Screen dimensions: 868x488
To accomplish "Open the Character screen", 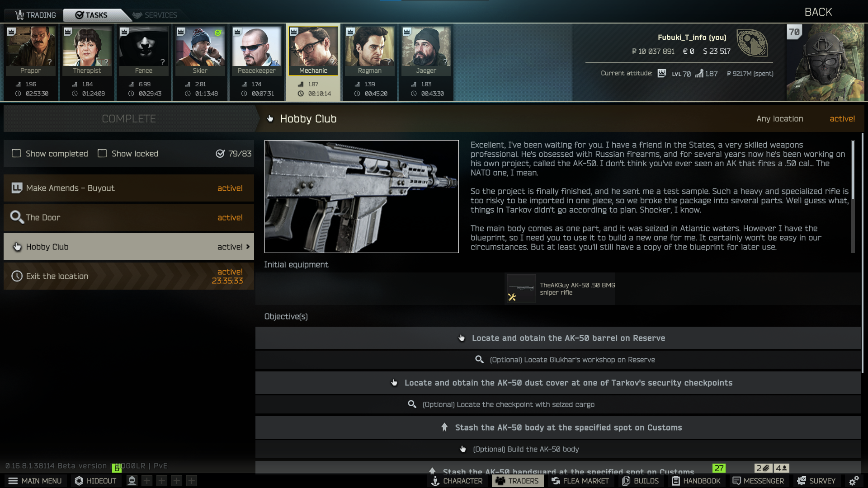I will (x=457, y=481).
